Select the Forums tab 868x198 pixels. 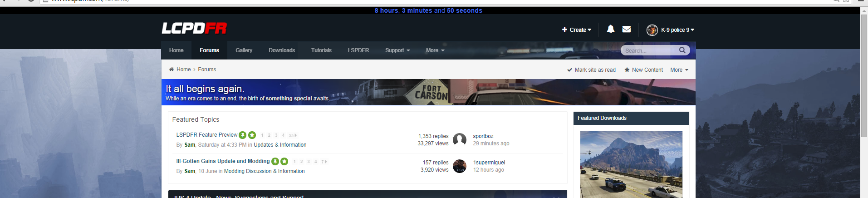tap(210, 50)
